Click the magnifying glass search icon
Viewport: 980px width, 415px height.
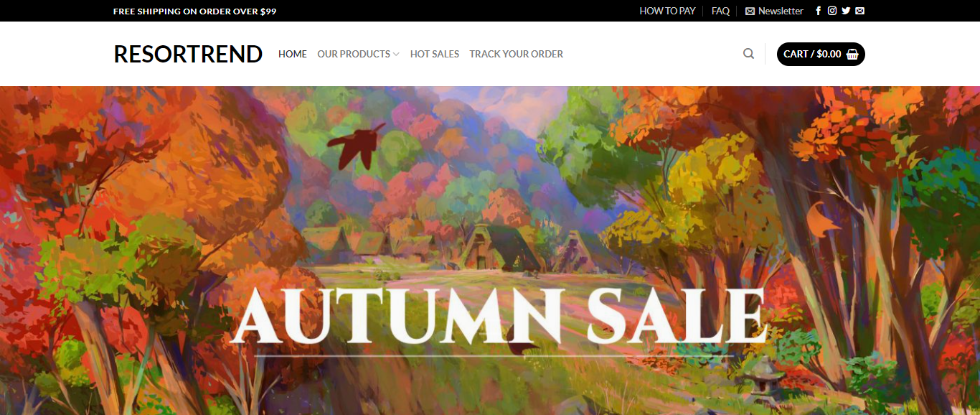click(x=749, y=54)
